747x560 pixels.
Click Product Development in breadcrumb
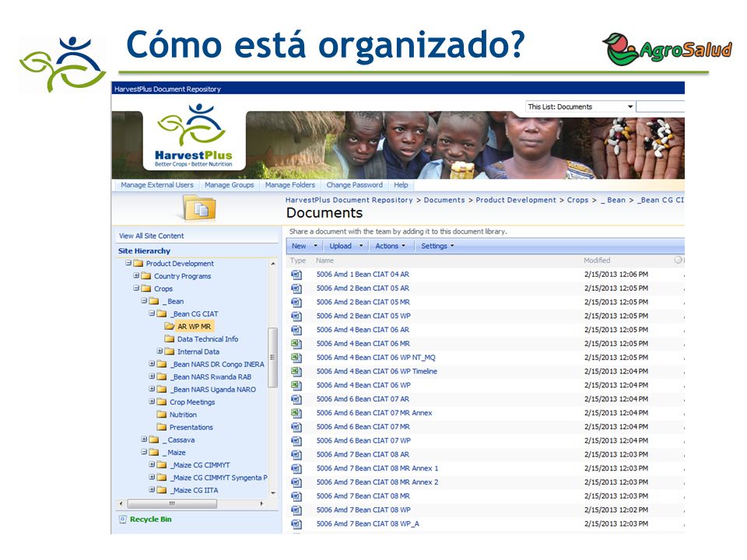click(x=515, y=200)
